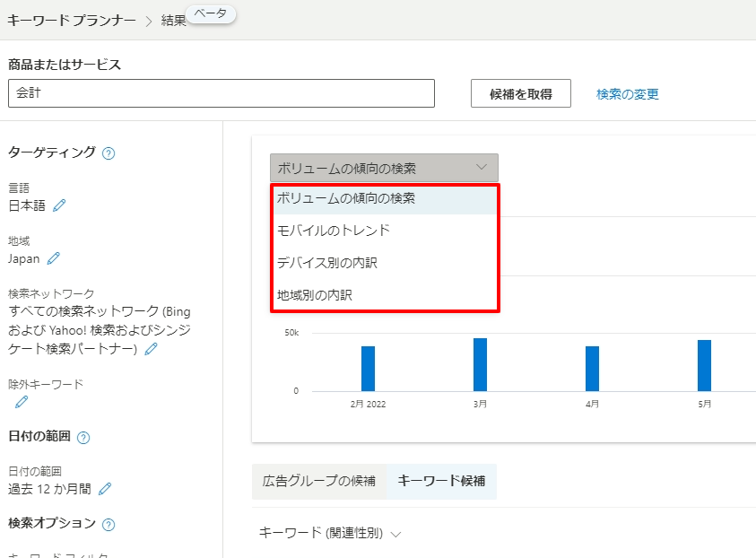Switch to 広告グループの候補 tab

click(x=318, y=482)
